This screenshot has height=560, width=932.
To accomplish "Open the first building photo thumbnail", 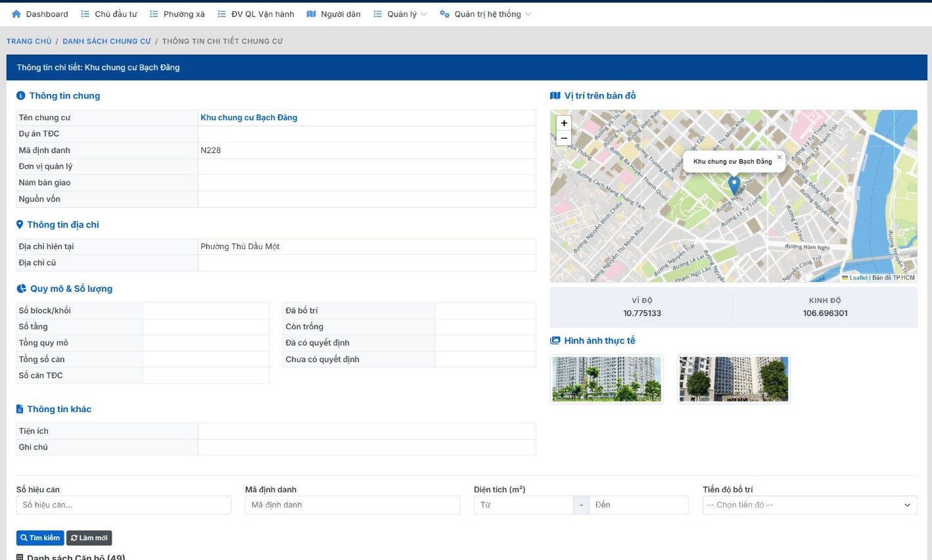I will click(607, 379).
